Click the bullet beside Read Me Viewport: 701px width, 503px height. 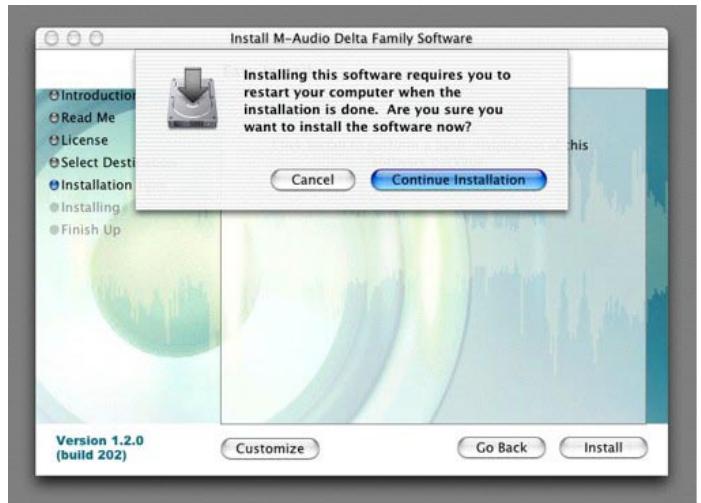tap(54, 118)
